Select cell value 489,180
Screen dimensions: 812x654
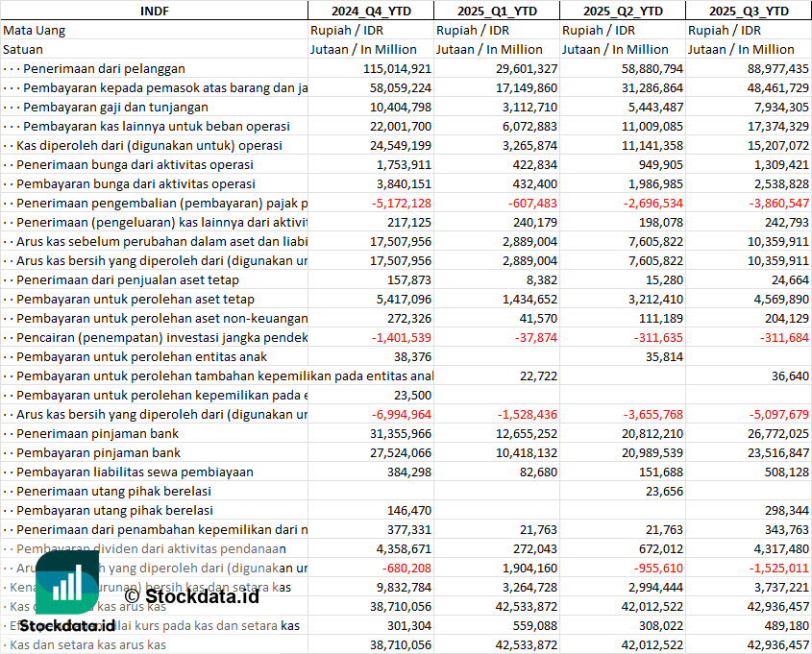click(787, 625)
